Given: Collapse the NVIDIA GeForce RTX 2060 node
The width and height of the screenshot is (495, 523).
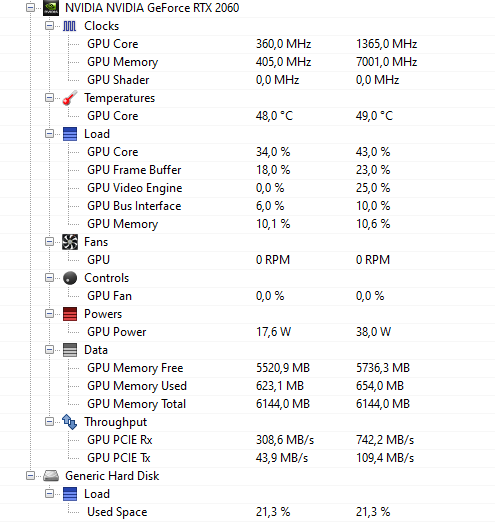Looking at the screenshot, I should coord(30,8).
